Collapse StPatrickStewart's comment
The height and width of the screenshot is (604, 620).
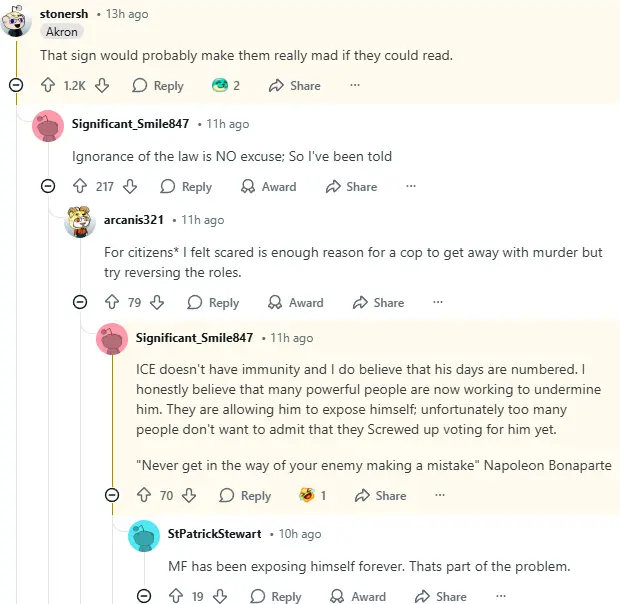[144, 597]
